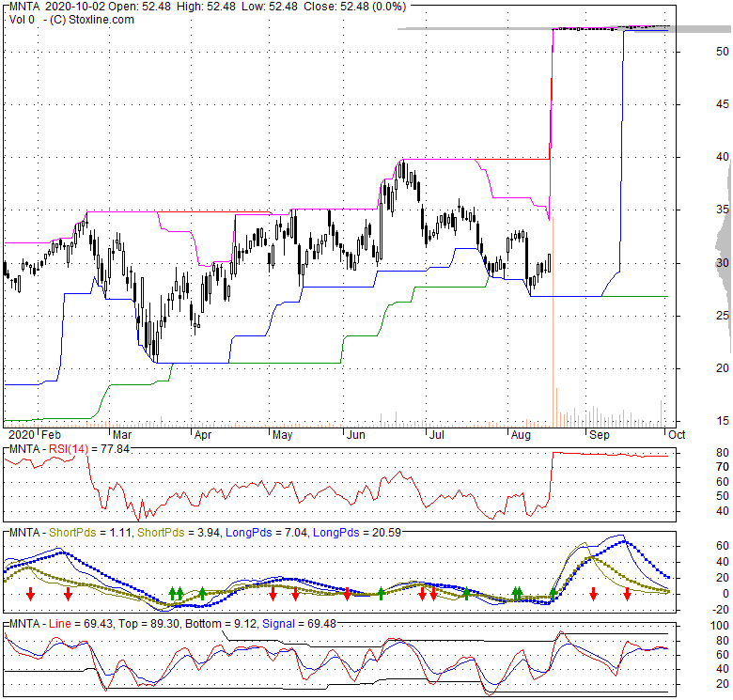This screenshot has width=733, height=700.
Task: Click the 'LongPds = 7.04' legend entry
Action: pyautogui.click(x=267, y=533)
